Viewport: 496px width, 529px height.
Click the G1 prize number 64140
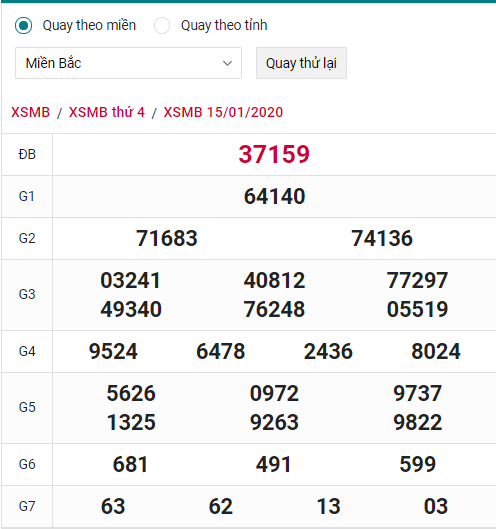click(274, 196)
